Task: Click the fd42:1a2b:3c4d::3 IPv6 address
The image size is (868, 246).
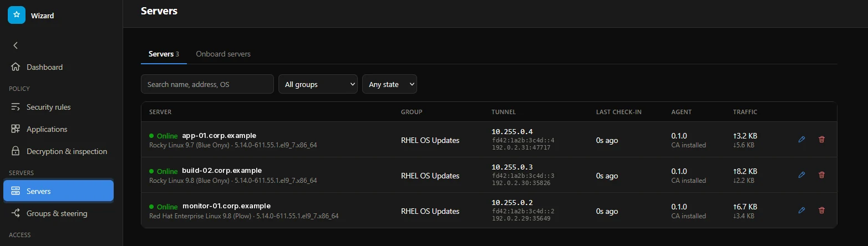Action: [522, 176]
